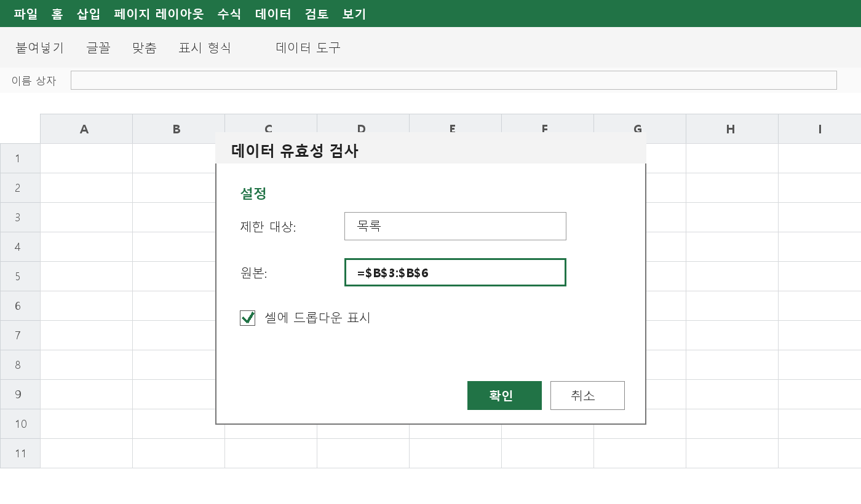Confirm with the 확인 button
Image resolution: width=861 pixels, height=504 pixels.
point(504,395)
